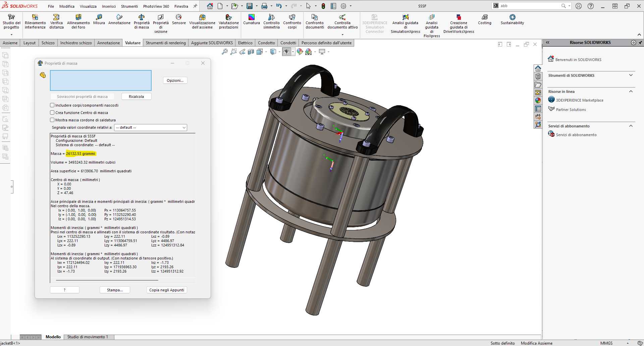Open Valutazione prestazioni tool

[x=229, y=21]
